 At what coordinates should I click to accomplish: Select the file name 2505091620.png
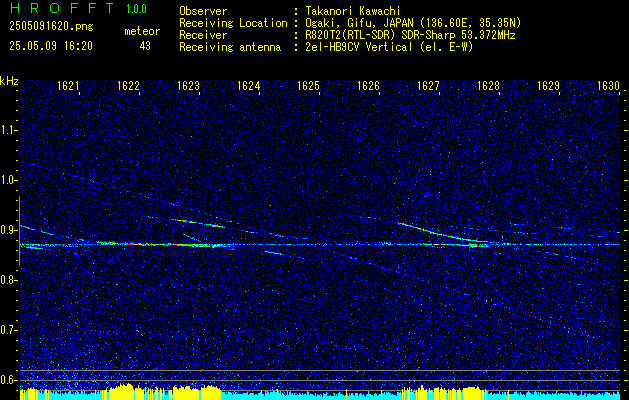[x=51, y=27]
